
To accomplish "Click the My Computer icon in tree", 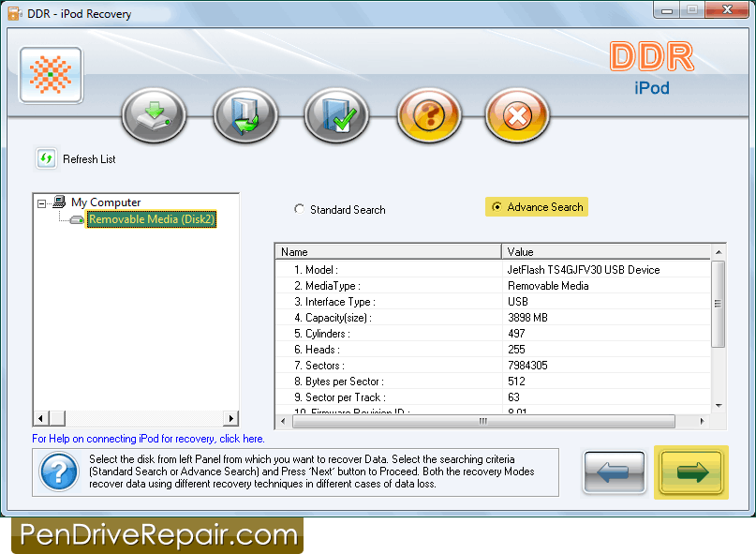I will pos(59,202).
